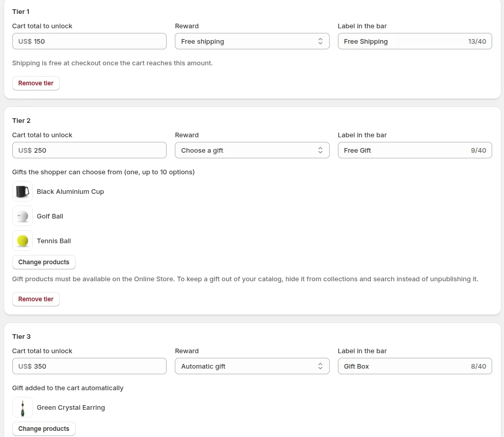This screenshot has width=504, height=437.
Task: Select the Green Crystal Earring name
Action: click(x=71, y=407)
